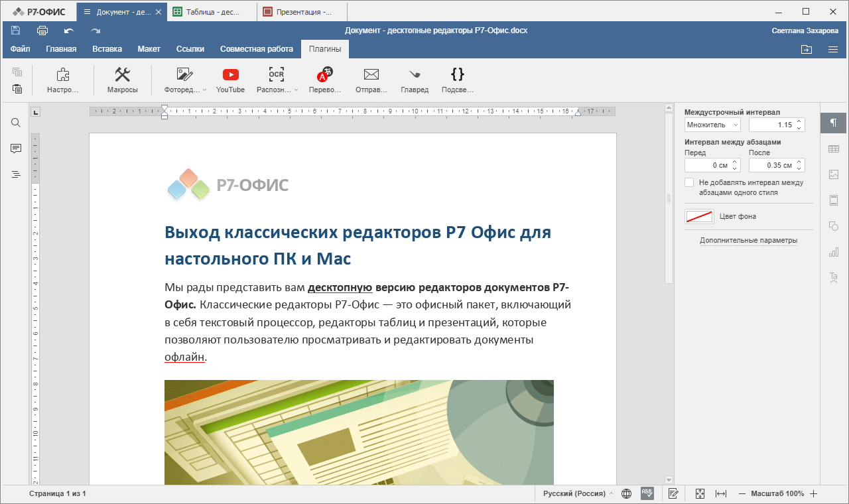Open image settings in right sidebar
Image resolution: width=849 pixels, height=504 pixels.
point(834,174)
